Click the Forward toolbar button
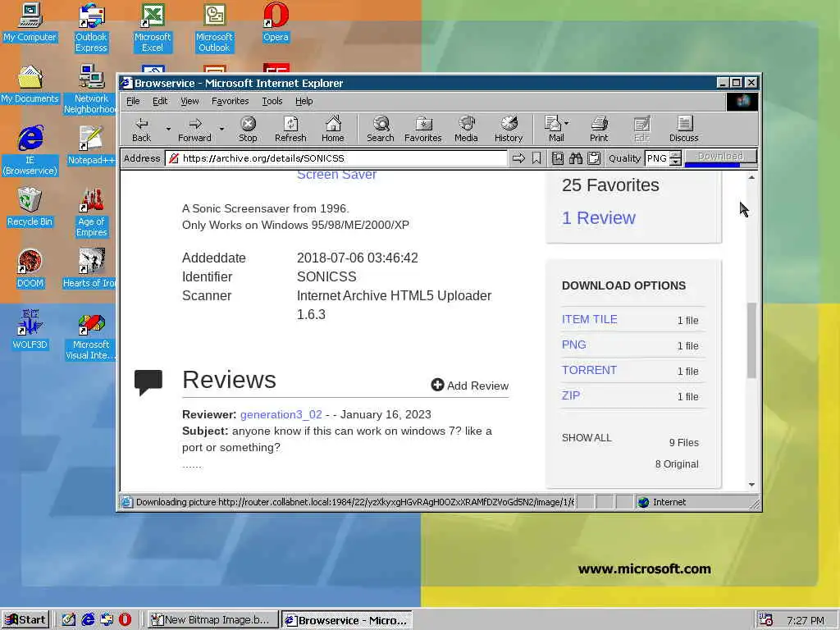This screenshot has width=840, height=630. 194,129
